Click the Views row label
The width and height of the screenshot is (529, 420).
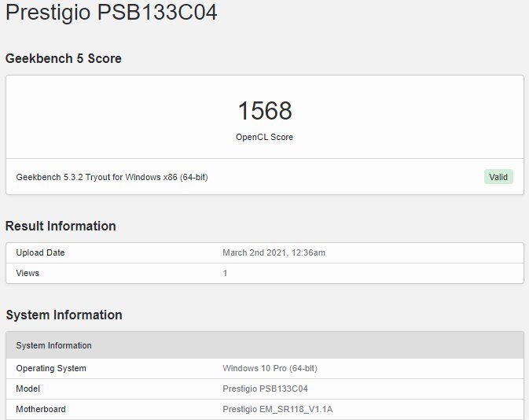point(28,273)
